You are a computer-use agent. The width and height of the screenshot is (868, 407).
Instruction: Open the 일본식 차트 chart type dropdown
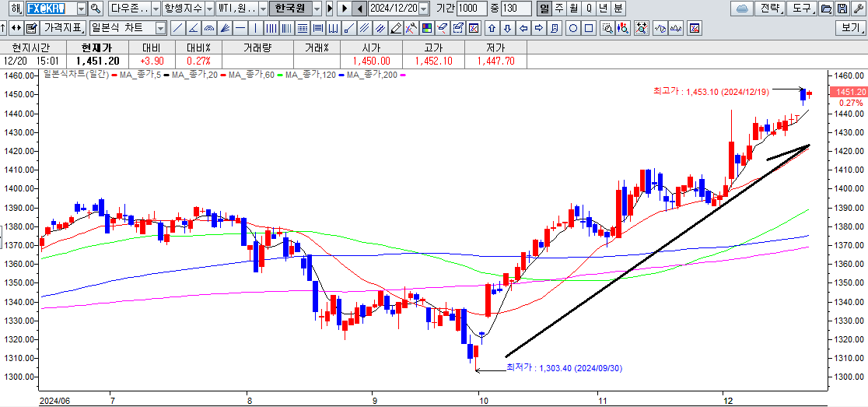[x=160, y=29]
